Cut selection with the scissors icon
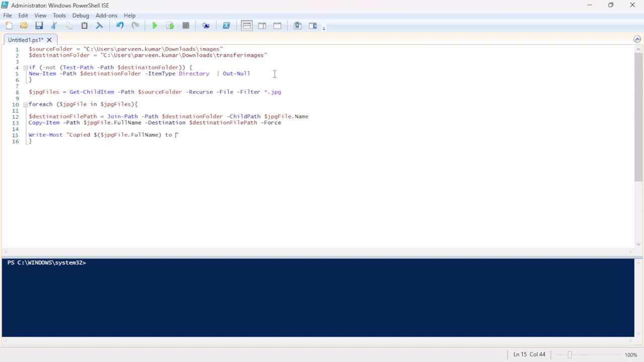This screenshot has height=362, width=644. coord(54,26)
